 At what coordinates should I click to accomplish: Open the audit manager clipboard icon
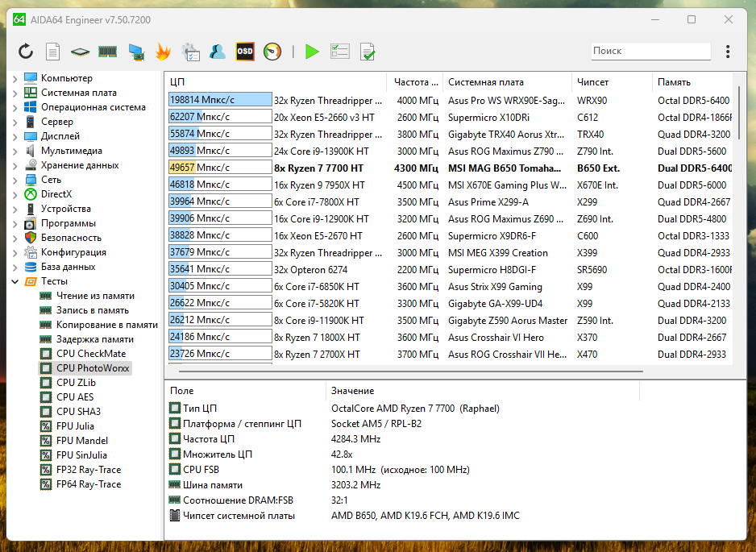tap(190, 52)
